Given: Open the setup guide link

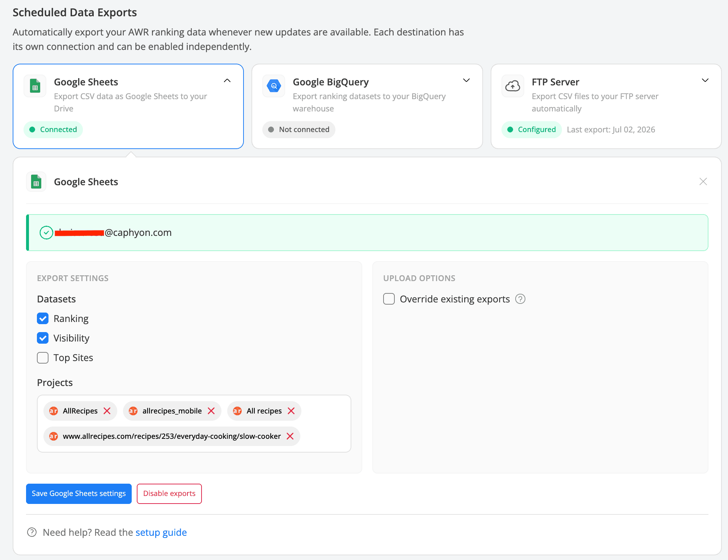Looking at the screenshot, I should [161, 533].
